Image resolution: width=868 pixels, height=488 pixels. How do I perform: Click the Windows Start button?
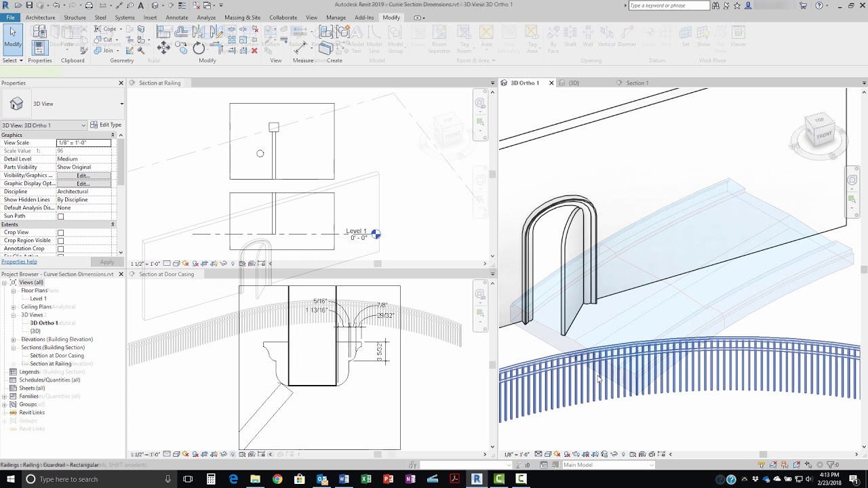click(11, 479)
